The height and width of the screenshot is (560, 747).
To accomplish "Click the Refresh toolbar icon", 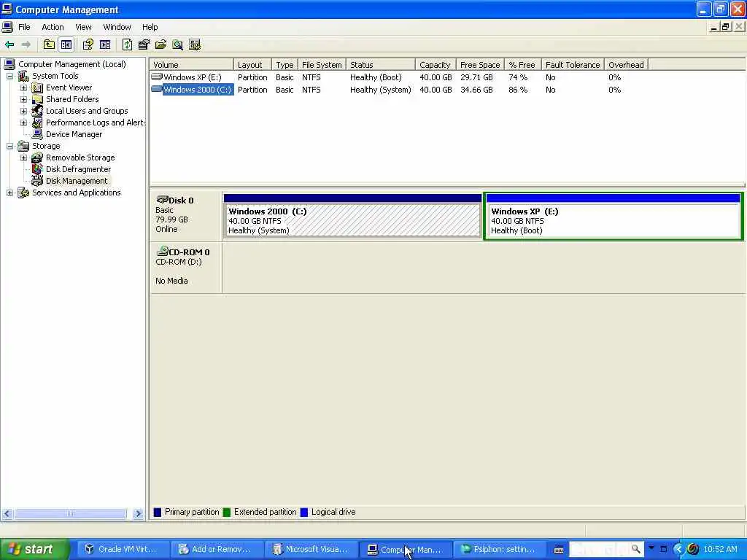I will point(127,44).
